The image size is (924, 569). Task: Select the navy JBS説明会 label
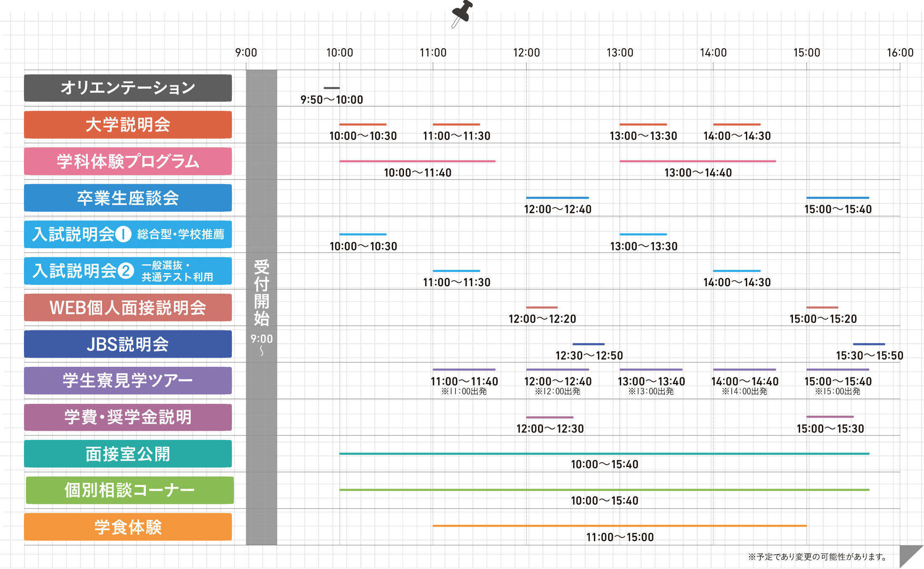click(128, 344)
